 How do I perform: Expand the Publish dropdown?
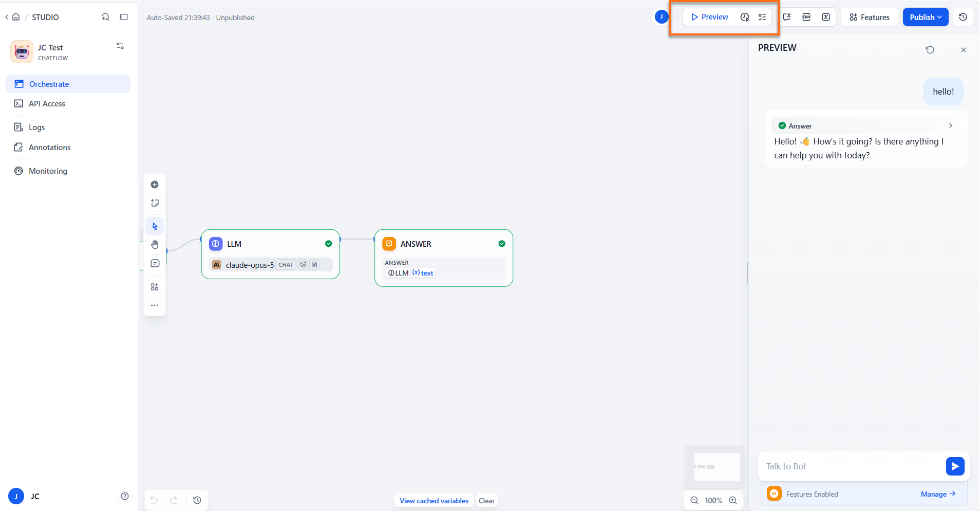click(926, 17)
